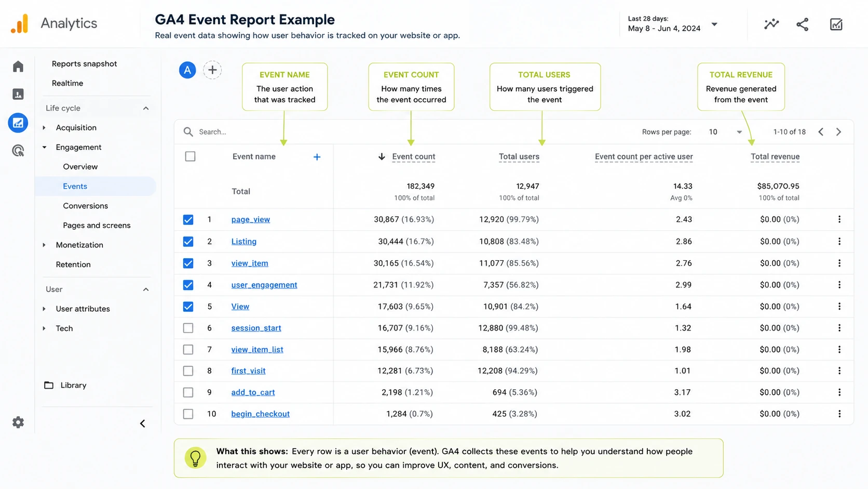Select the Events menu item
Viewport: 868px width, 489px height.
[96, 186]
